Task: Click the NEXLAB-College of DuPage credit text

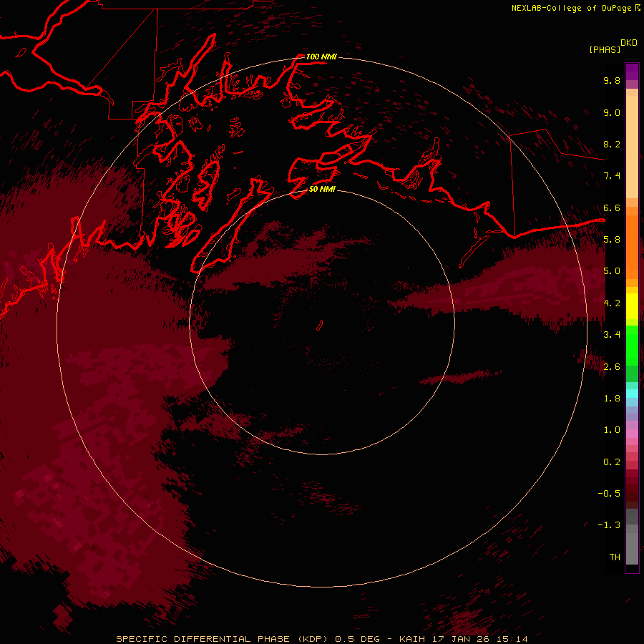Action: click(575, 8)
